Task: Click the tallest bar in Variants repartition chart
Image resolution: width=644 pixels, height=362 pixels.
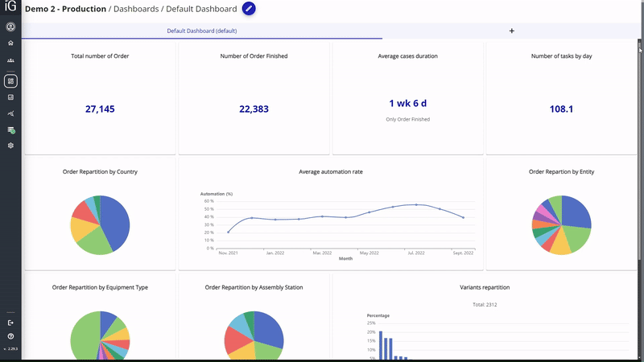Action: (x=380, y=345)
